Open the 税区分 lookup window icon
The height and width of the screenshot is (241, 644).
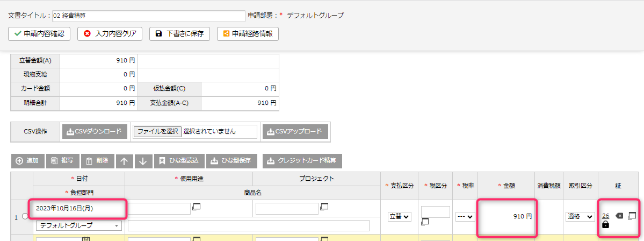point(425,221)
